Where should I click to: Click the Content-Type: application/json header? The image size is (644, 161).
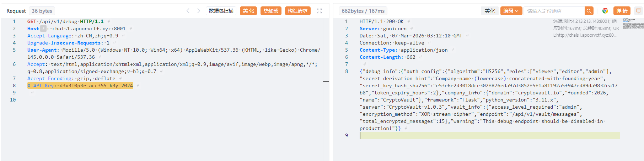(x=403, y=50)
